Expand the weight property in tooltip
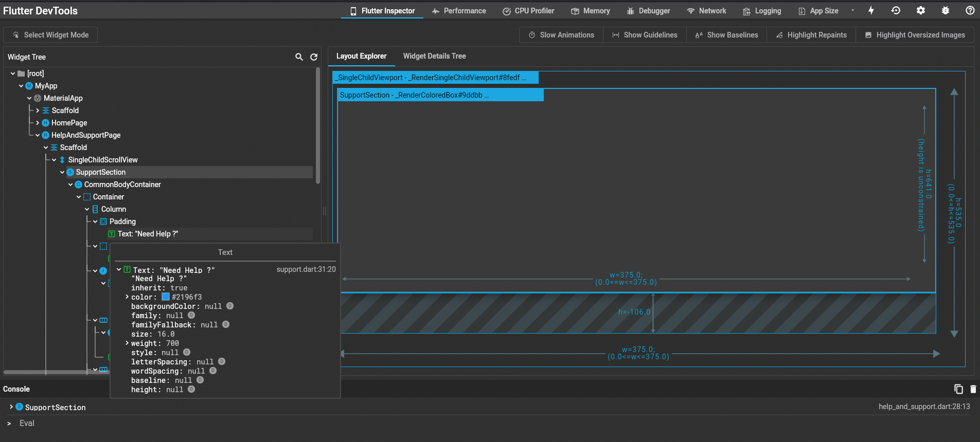Viewport: 980px width, 442px height. (x=127, y=343)
